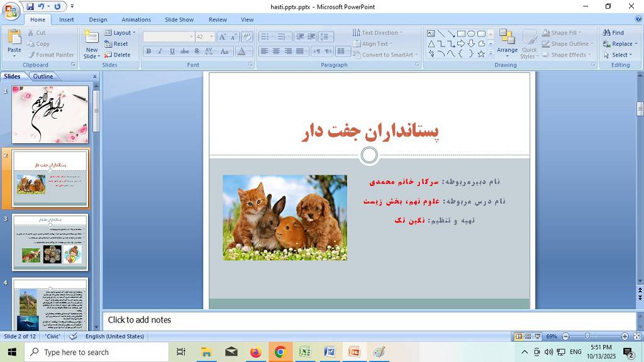Select the star shape in the shapes gallery
Image resolution: width=644 pixels, height=362 pixels.
pos(481,54)
